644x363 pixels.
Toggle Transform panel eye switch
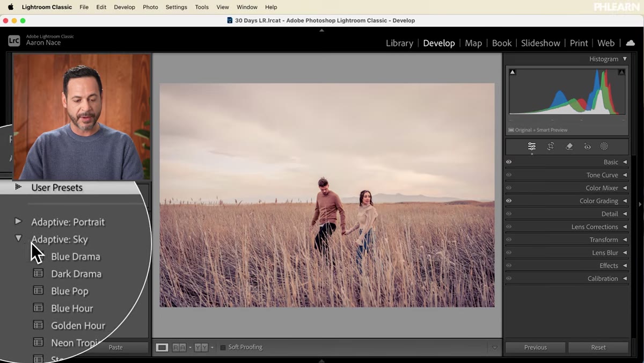point(509,239)
